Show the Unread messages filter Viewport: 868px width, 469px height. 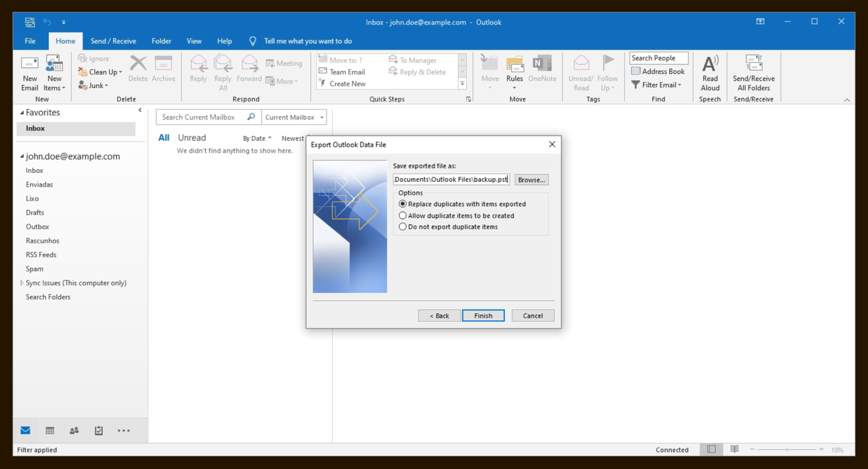click(192, 138)
